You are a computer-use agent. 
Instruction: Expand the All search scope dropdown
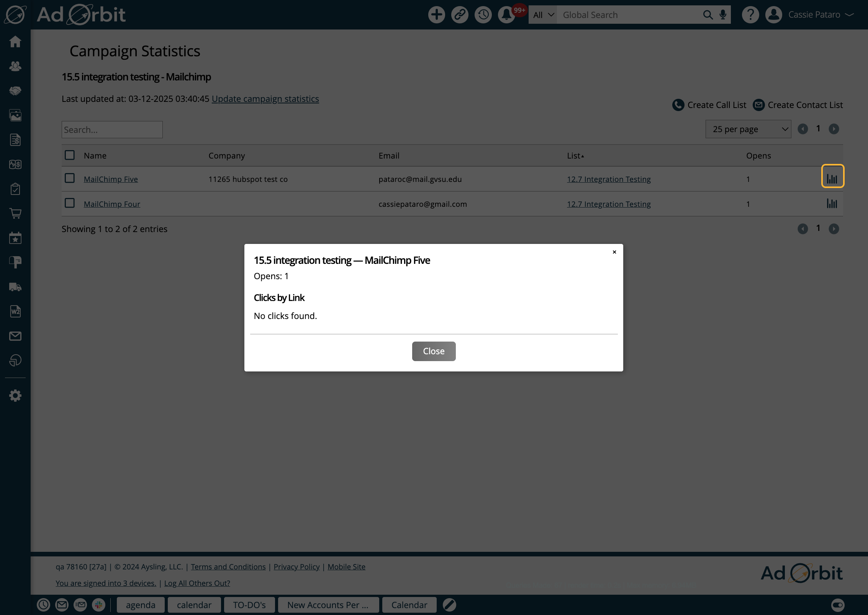click(x=543, y=15)
